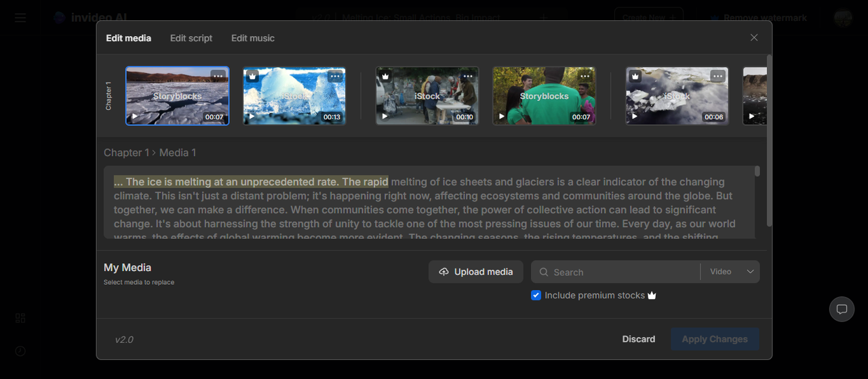The image size is (868, 379).
Task: Play the iStock 00:06 ice floes clip
Action: 635,117
